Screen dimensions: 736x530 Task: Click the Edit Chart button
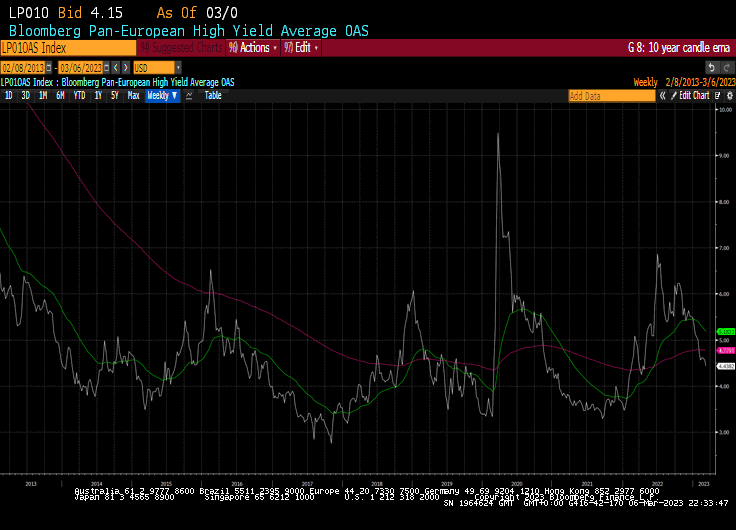click(x=690, y=96)
